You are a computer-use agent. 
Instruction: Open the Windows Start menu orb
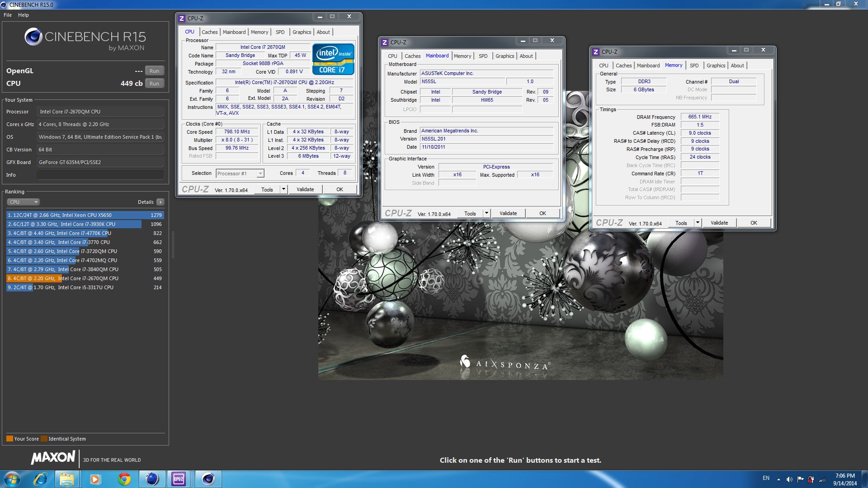point(12,479)
